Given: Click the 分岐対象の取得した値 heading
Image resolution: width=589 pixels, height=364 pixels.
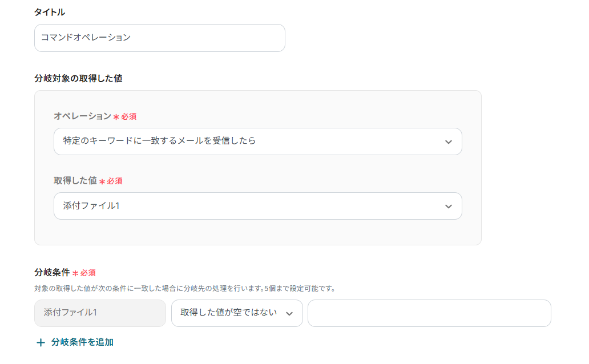Looking at the screenshot, I should click(x=78, y=78).
